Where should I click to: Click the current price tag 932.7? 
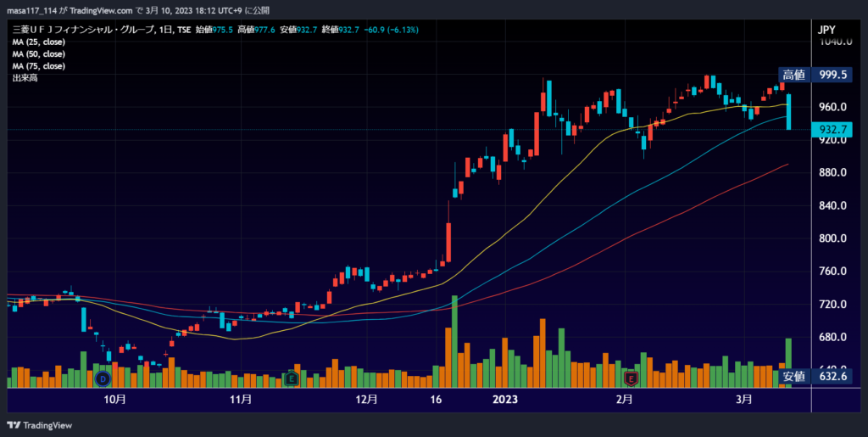point(832,130)
